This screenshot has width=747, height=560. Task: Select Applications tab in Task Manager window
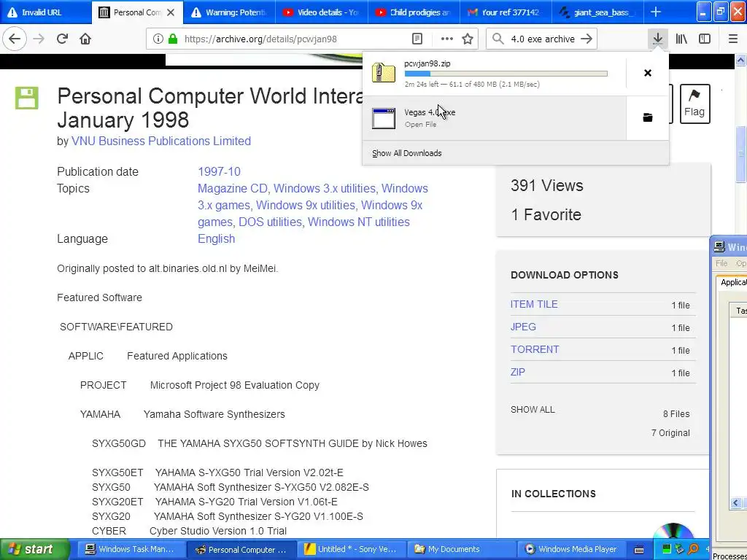(x=732, y=282)
